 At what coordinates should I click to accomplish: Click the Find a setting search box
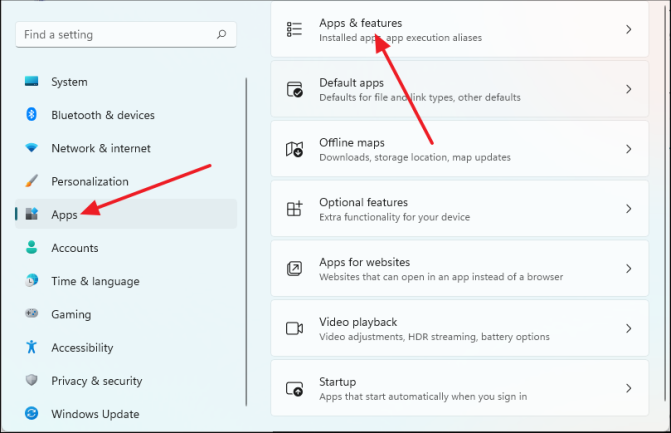[x=115, y=34]
